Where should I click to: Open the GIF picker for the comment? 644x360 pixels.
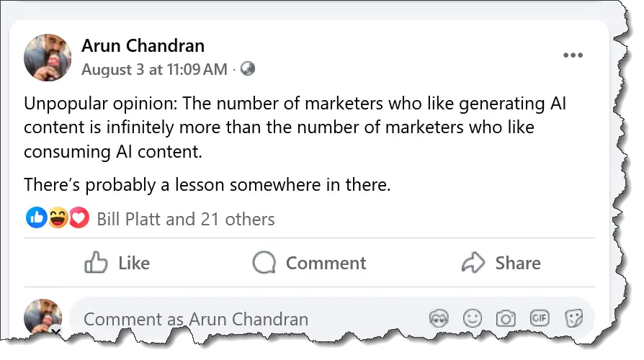point(540,319)
